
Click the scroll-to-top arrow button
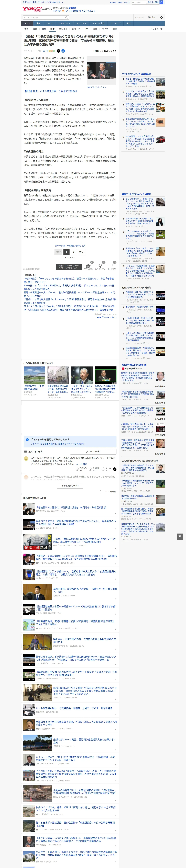(180, 537)
